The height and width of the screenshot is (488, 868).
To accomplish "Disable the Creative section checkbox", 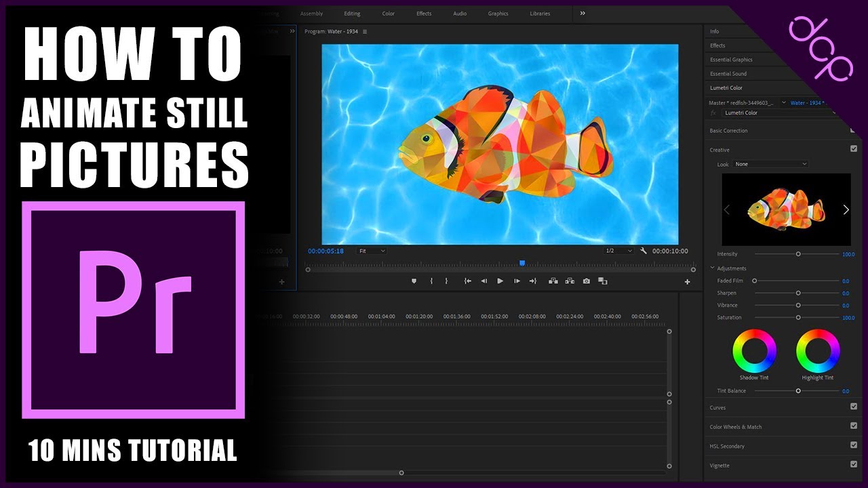I will point(854,149).
